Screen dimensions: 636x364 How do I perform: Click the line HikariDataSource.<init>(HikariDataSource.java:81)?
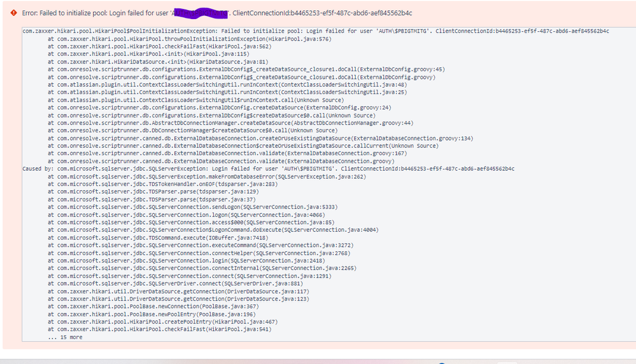coord(158,62)
